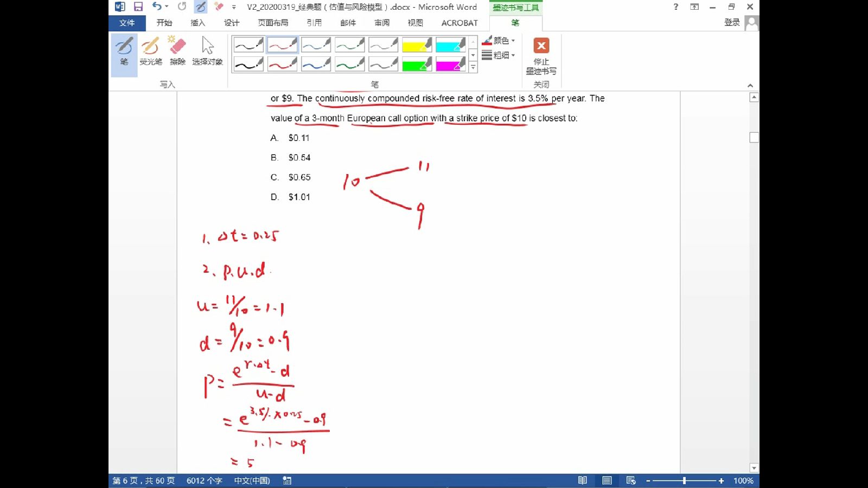Pick the cyan highlighter swatch

point(450,44)
